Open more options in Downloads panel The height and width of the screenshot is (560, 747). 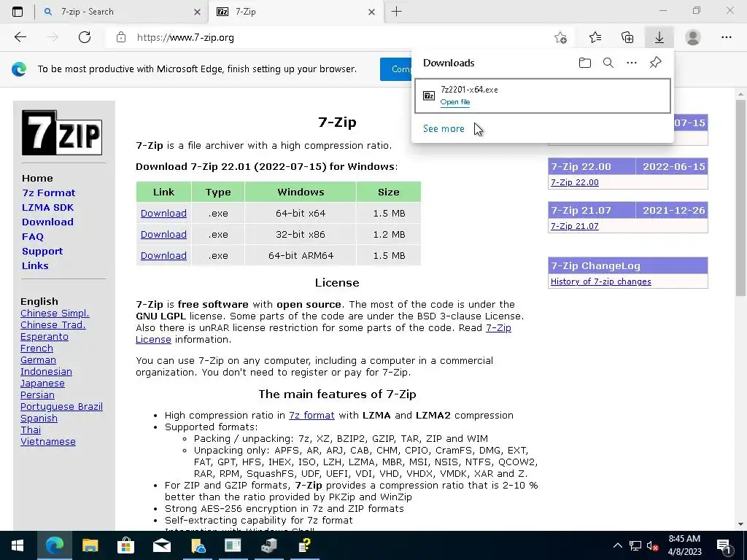[632, 63]
